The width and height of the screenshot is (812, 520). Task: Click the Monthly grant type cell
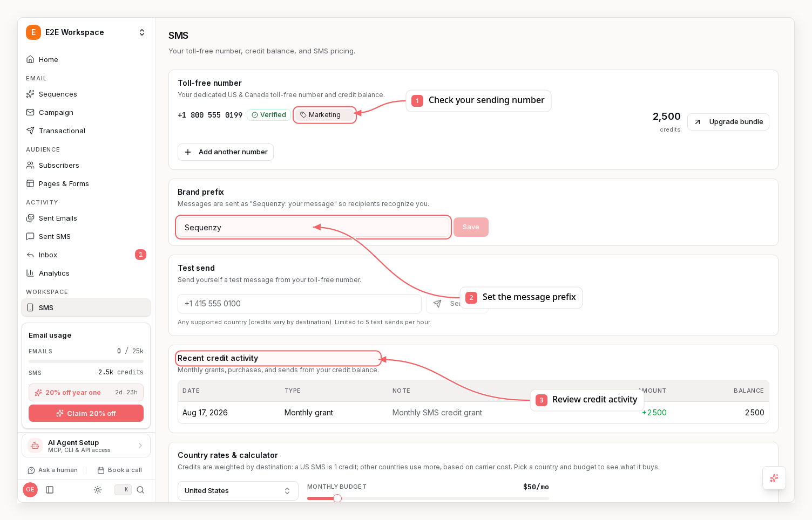tap(309, 413)
